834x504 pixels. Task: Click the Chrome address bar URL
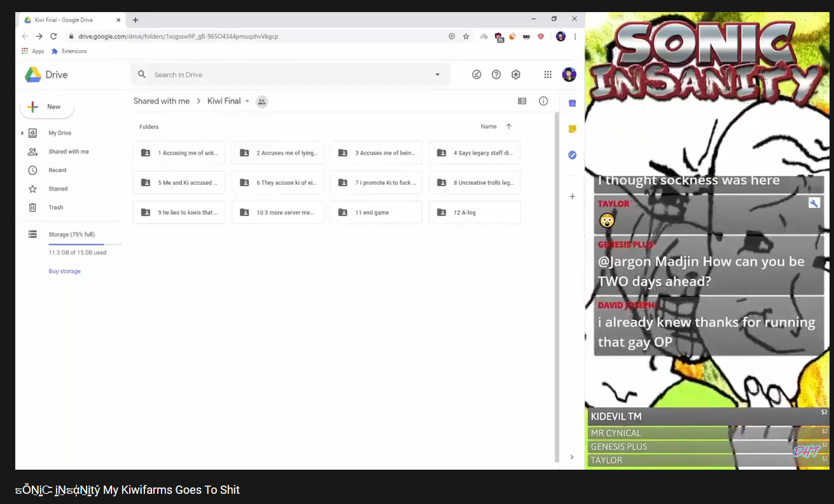point(178,36)
